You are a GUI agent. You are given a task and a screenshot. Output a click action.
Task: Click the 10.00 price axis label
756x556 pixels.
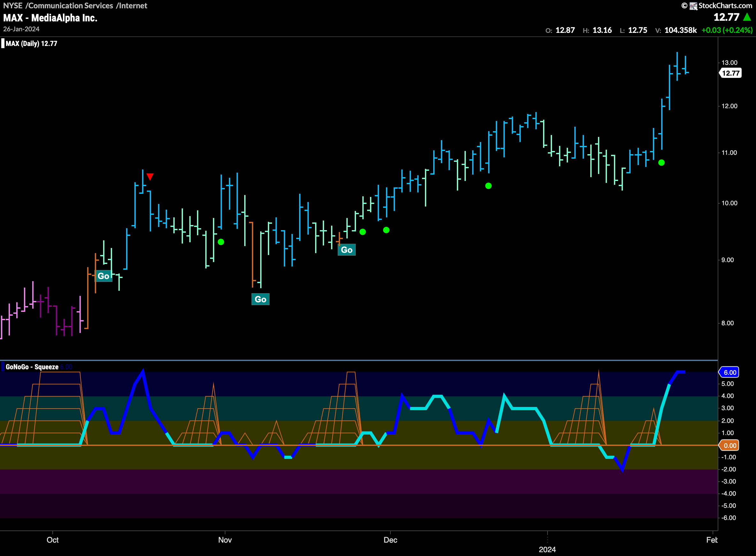[x=729, y=203]
